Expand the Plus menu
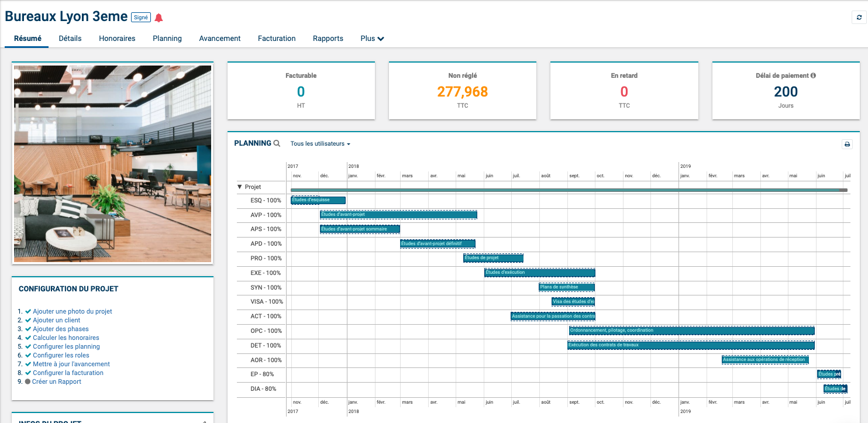 (x=372, y=39)
